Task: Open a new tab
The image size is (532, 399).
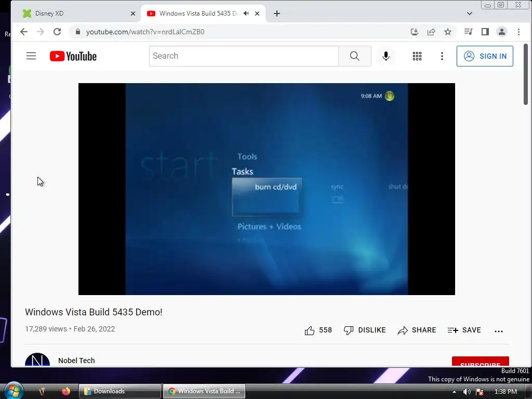Action: pyautogui.click(x=277, y=14)
